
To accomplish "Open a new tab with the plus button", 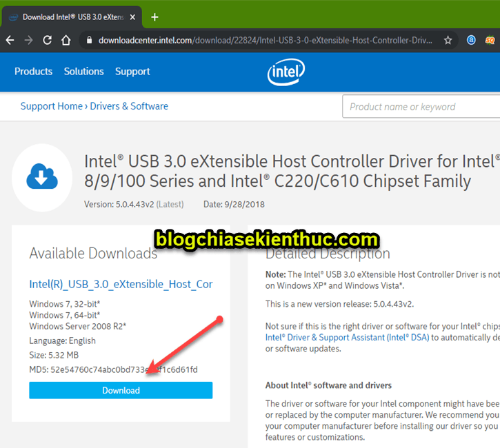I will point(154,17).
